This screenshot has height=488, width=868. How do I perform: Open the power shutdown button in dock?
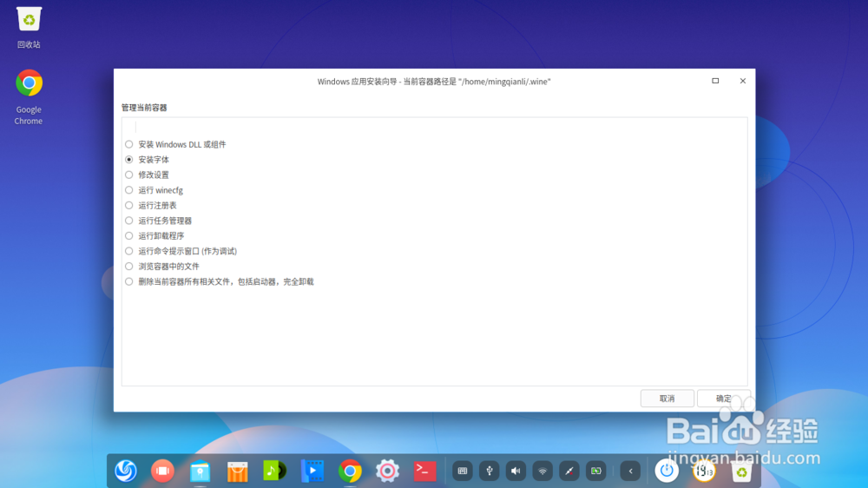click(667, 471)
